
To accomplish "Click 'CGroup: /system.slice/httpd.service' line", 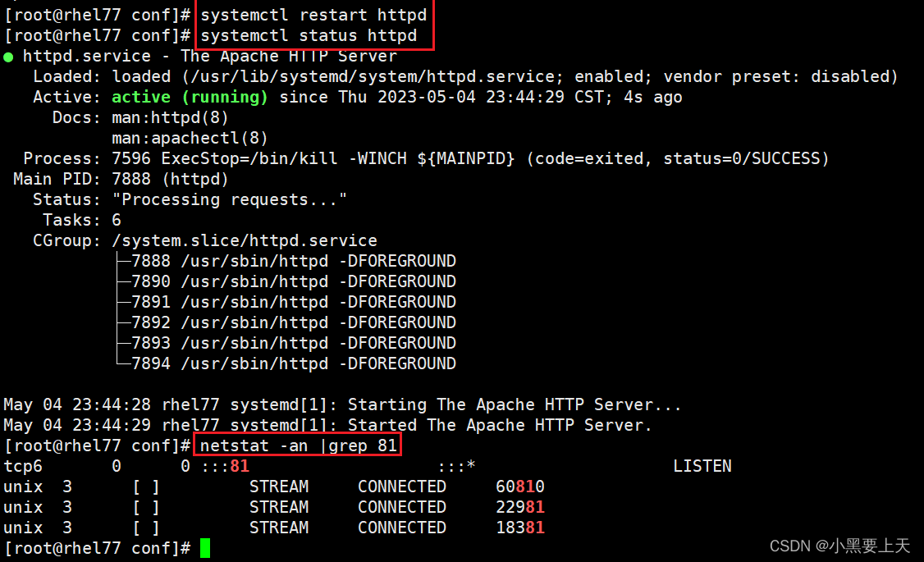I will pos(205,240).
